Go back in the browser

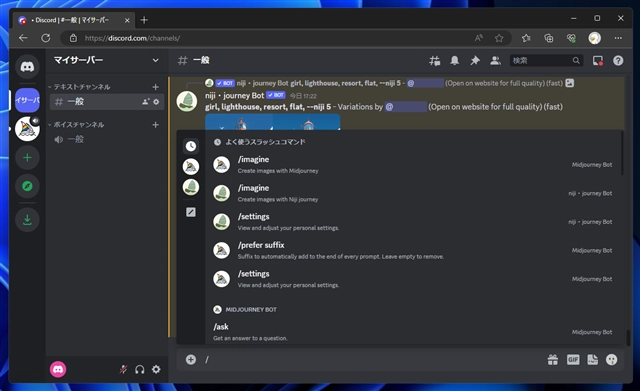[x=23, y=38]
